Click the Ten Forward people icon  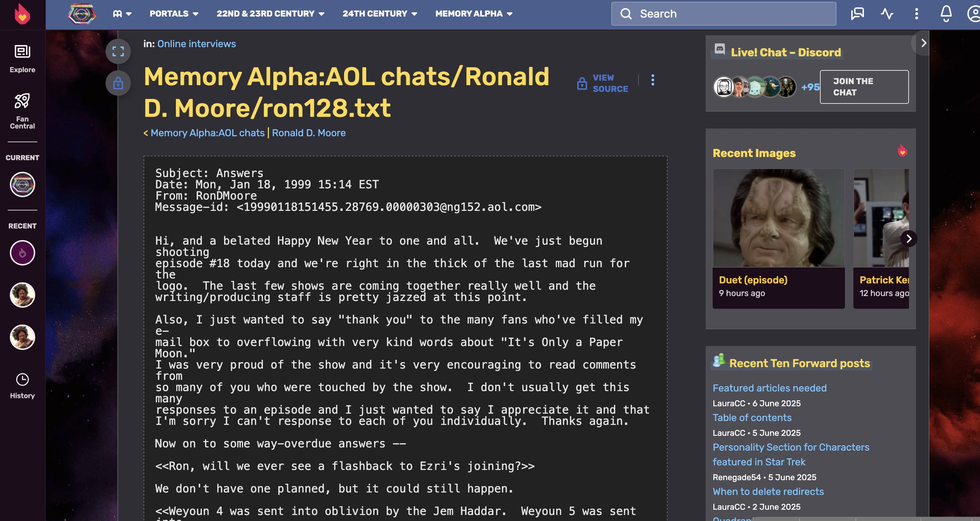pyautogui.click(x=719, y=360)
